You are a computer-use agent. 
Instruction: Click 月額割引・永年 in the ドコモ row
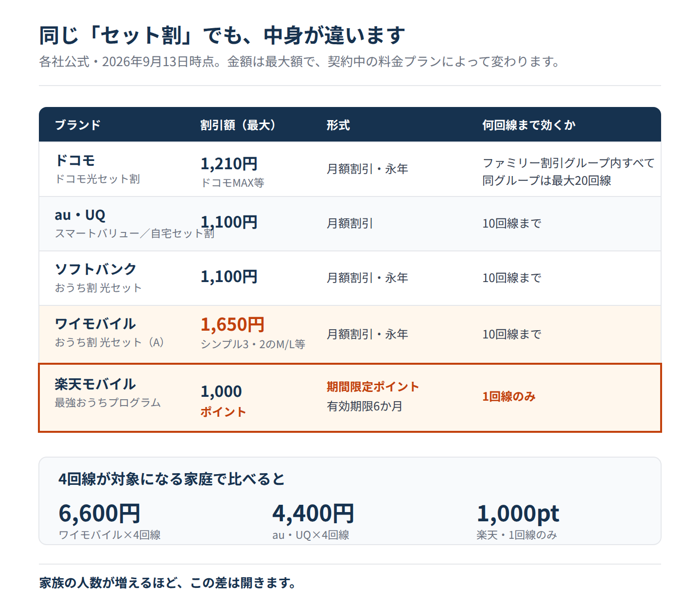pyautogui.click(x=367, y=169)
